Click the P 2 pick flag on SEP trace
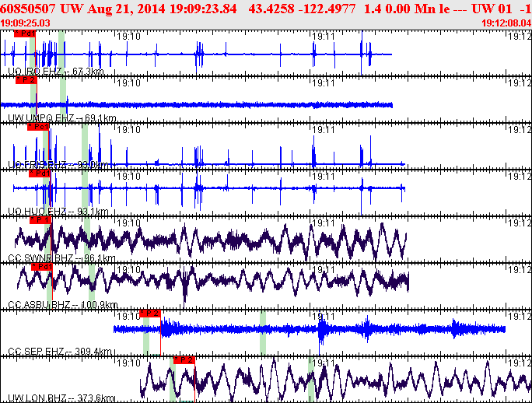 (x=149, y=313)
